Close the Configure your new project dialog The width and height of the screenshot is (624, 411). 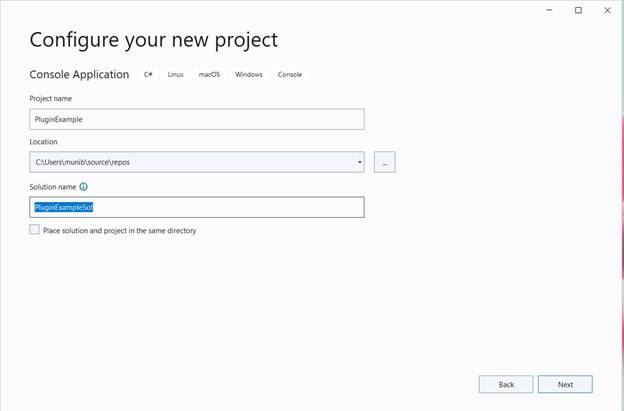click(607, 10)
